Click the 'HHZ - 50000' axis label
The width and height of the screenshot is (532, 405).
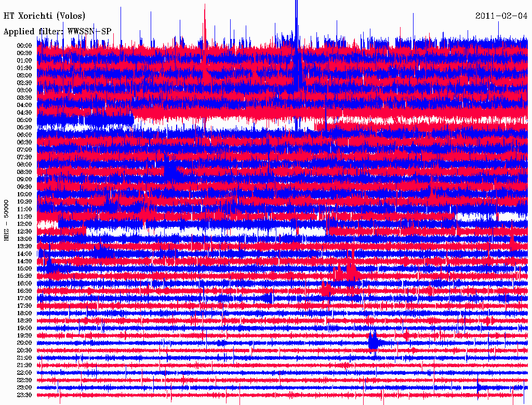[6, 221]
